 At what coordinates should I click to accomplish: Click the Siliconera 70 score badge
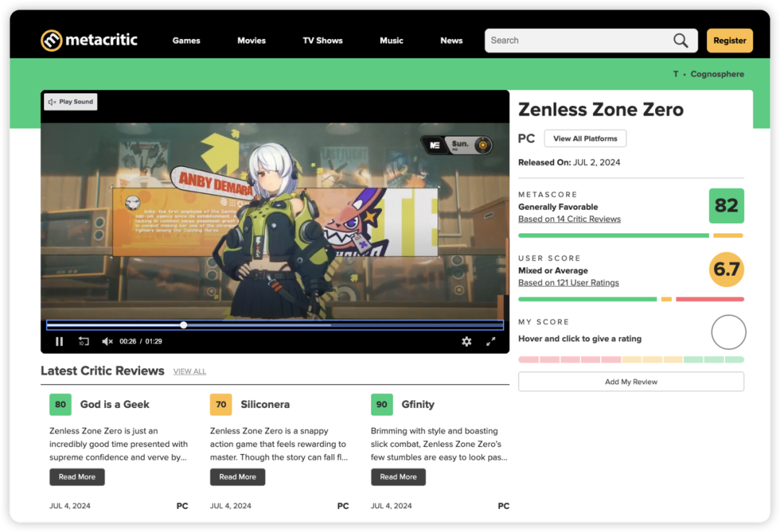[x=221, y=405]
